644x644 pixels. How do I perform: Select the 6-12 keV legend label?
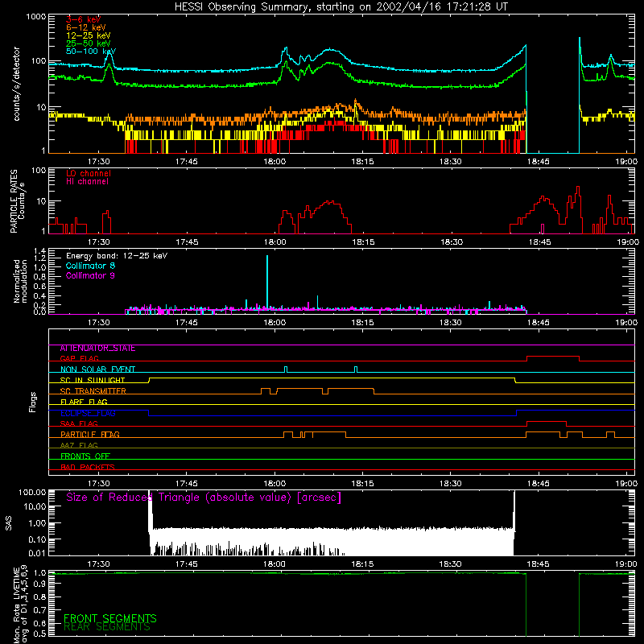(x=86, y=27)
